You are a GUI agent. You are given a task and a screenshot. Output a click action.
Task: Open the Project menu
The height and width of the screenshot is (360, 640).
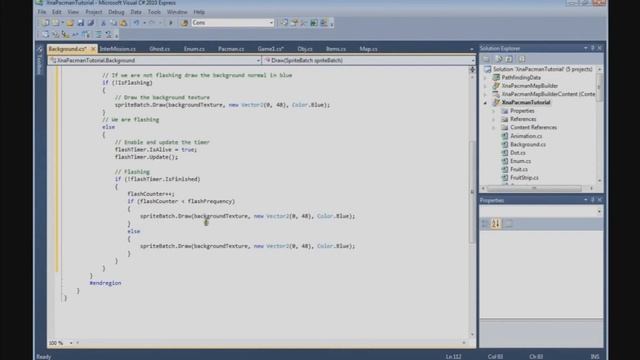[x=94, y=12]
